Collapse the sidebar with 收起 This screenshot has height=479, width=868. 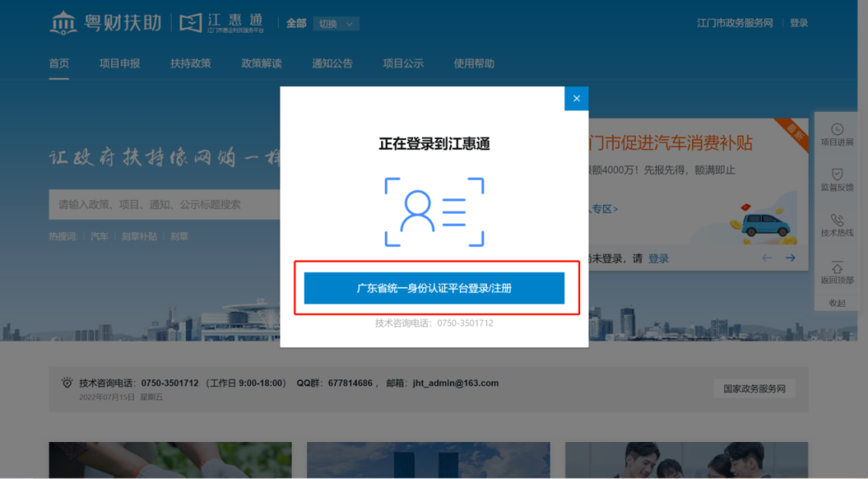coord(837,303)
